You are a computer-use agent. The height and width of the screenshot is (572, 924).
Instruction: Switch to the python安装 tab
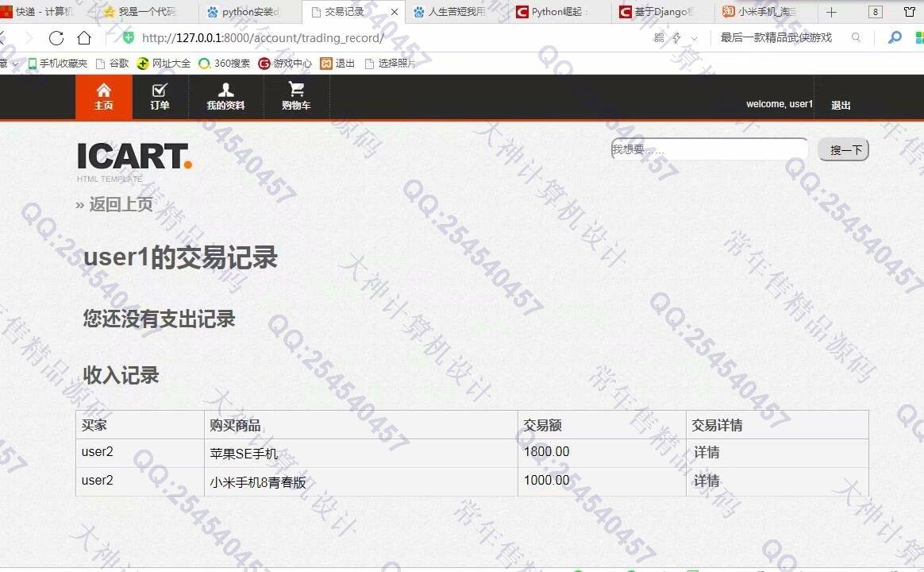pyautogui.click(x=250, y=12)
